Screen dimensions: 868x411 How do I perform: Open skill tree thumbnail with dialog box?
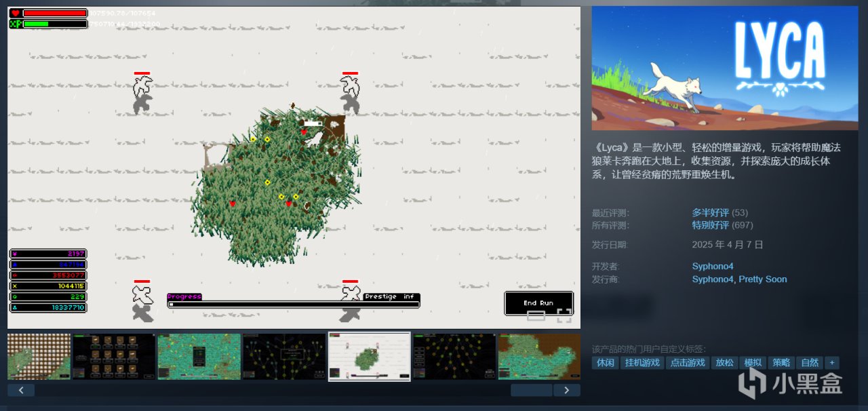coord(284,356)
